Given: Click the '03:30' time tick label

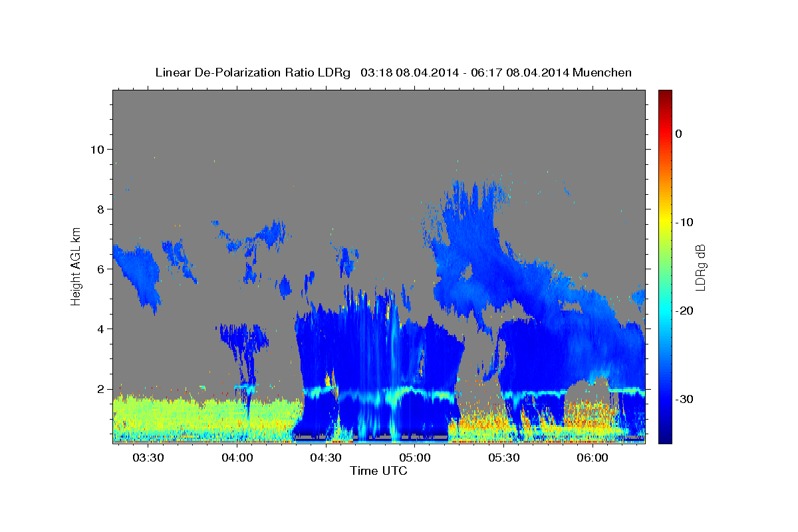Looking at the screenshot, I should (148, 458).
